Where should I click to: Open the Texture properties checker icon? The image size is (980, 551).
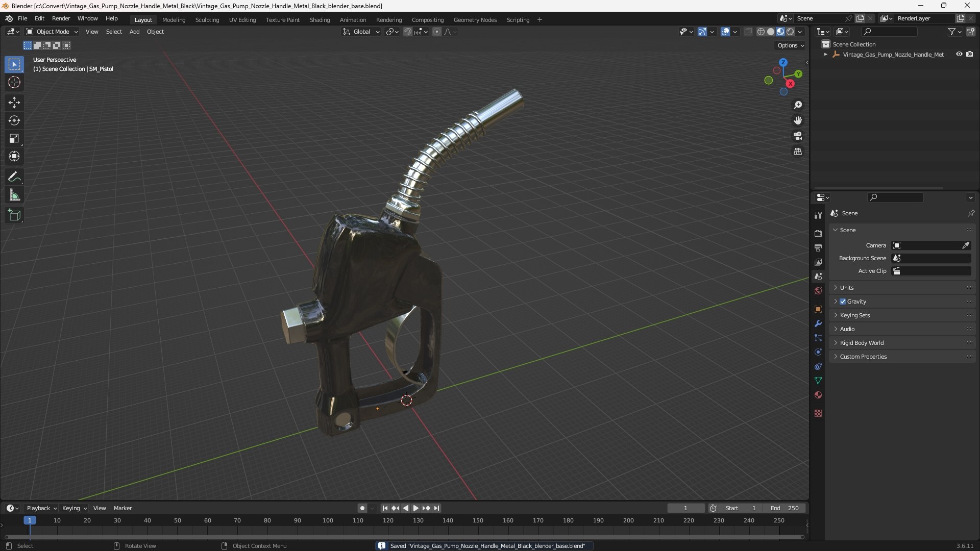click(818, 413)
